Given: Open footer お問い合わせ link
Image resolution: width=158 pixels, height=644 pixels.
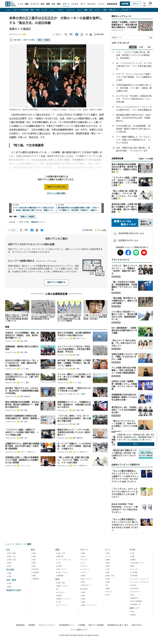Looking at the screenshot, I should [136, 625].
